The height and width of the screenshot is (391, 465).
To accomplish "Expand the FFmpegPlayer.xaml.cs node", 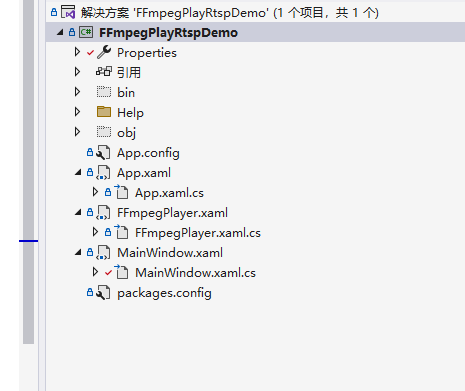I will point(95,232).
